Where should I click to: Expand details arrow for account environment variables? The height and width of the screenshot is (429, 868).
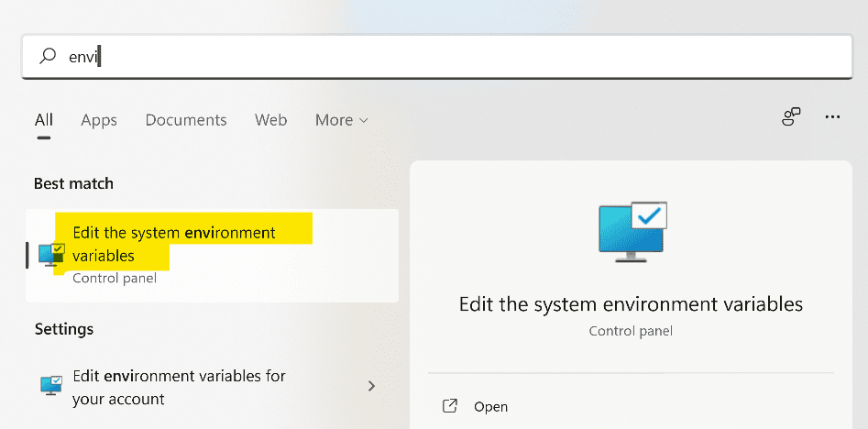point(371,386)
